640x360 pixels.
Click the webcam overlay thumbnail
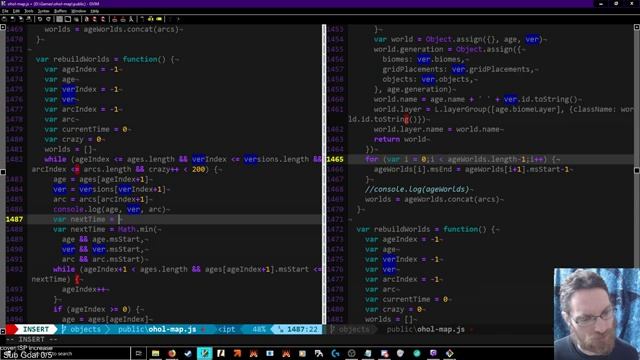pyautogui.click(x=597, y=314)
